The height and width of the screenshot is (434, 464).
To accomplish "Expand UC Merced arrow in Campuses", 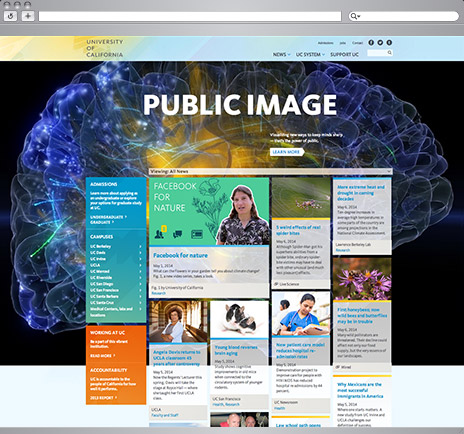I will point(140,272).
